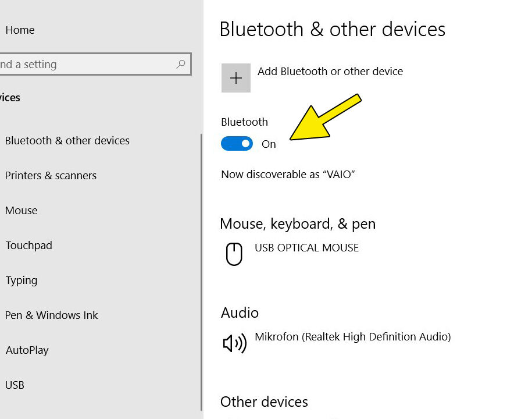
Task: Select Mikrofon Realtek High Definition Audio
Action: point(353,336)
